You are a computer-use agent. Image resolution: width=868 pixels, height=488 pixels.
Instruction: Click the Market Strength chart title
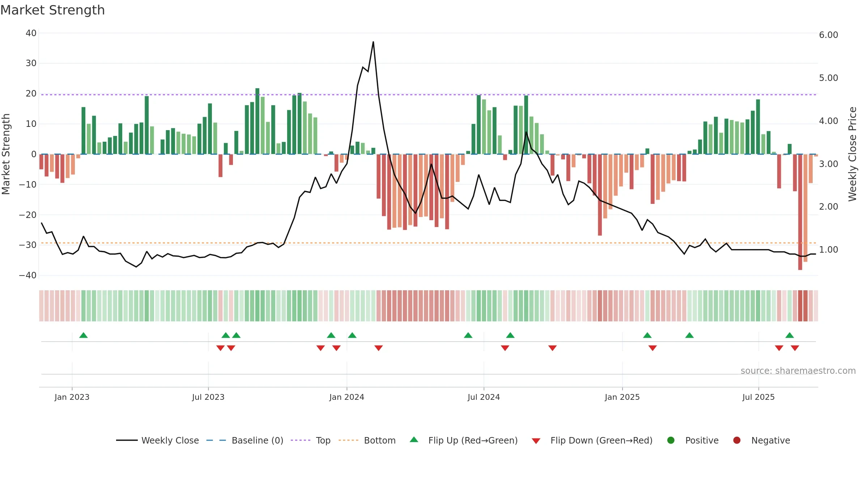52,10
